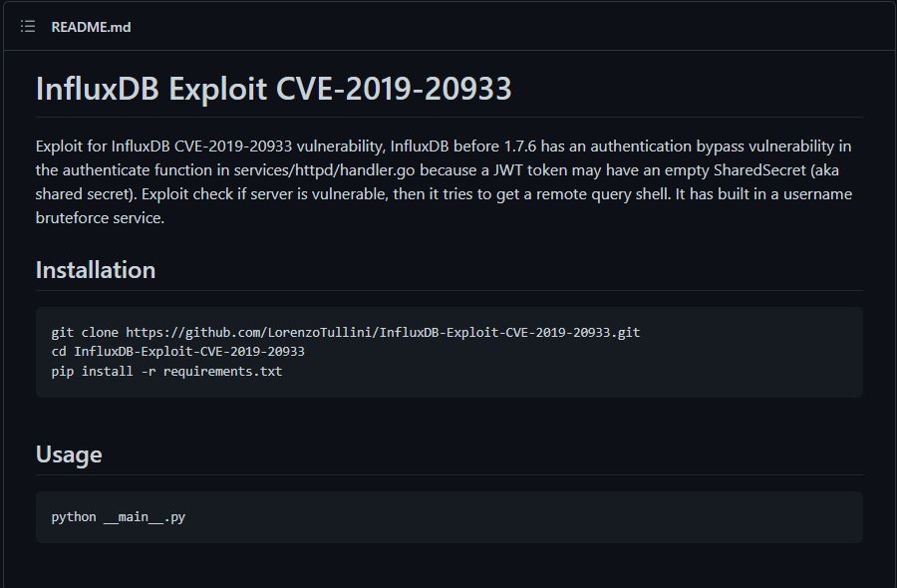Open the README outline list icon
897x588 pixels.
pyautogui.click(x=28, y=26)
